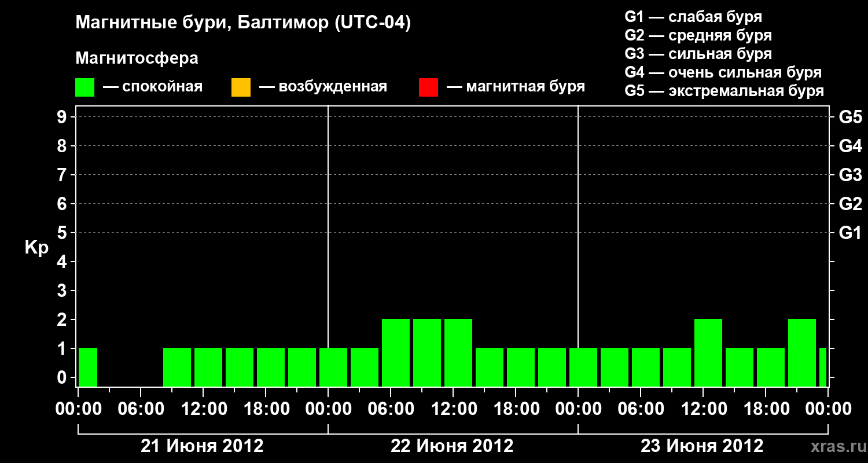Image resolution: width=868 pixels, height=463 pixels.
Task: Click the 12:00 time label above 21 Июня
Action: coord(203,409)
